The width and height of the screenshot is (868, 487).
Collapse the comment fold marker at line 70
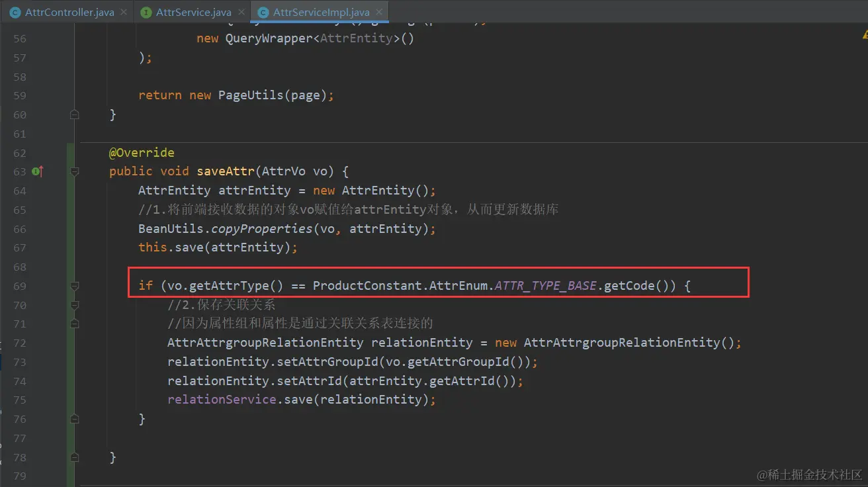pyautogui.click(x=74, y=306)
